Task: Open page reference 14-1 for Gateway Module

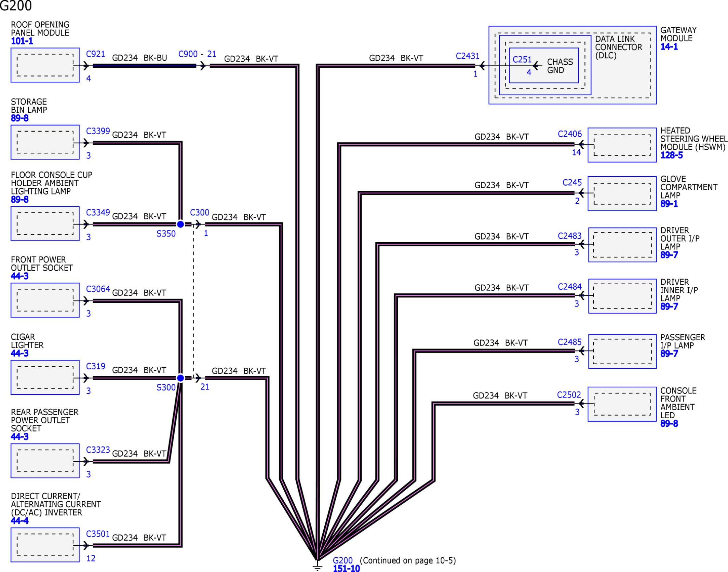Action: click(669, 47)
